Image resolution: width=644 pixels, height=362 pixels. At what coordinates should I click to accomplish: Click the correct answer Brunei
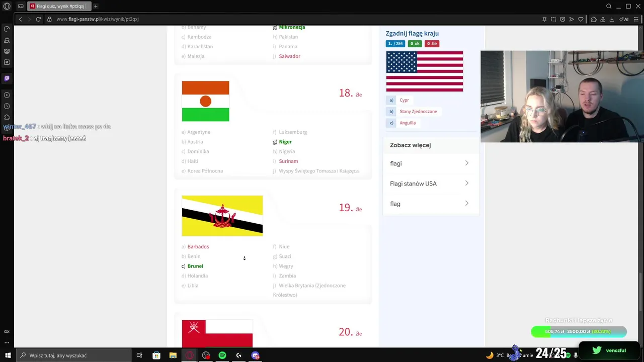(x=195, y=266)
